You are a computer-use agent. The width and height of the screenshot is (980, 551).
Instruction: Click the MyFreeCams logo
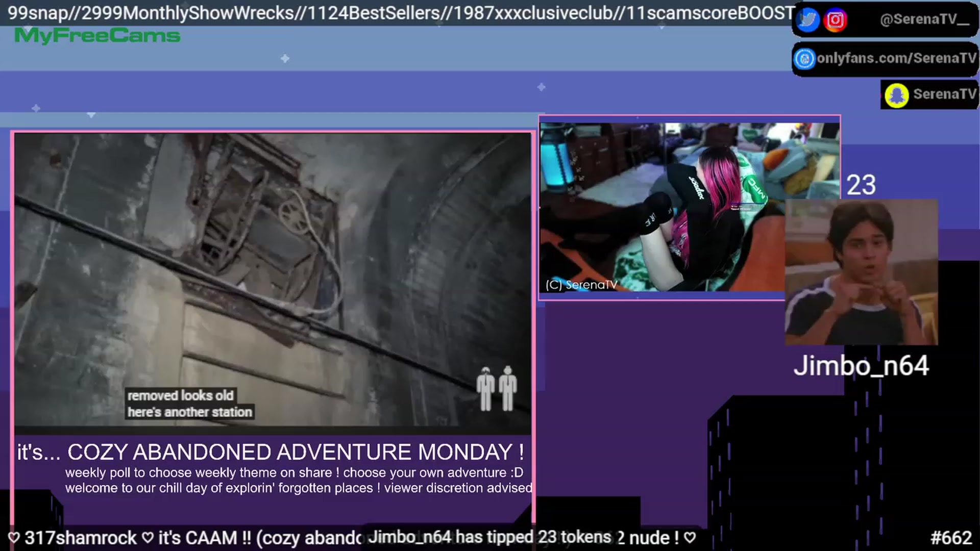[x=97, y=35]
